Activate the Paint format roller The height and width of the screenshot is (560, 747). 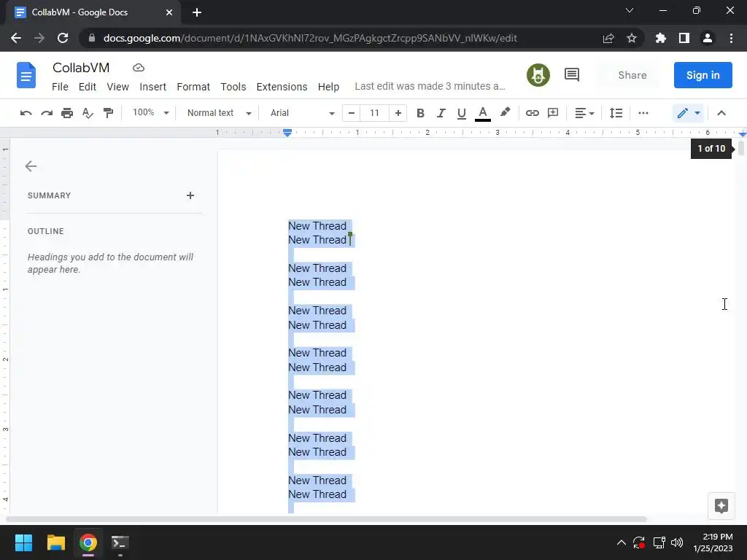click(108, 113)
